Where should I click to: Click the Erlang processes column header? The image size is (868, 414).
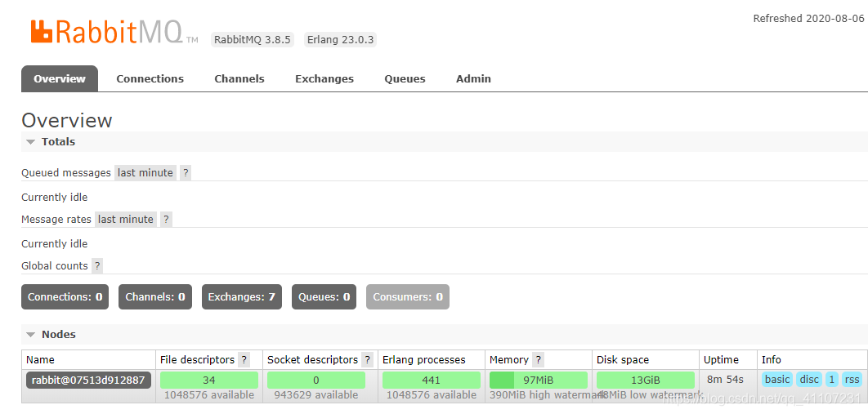[424, 360]
